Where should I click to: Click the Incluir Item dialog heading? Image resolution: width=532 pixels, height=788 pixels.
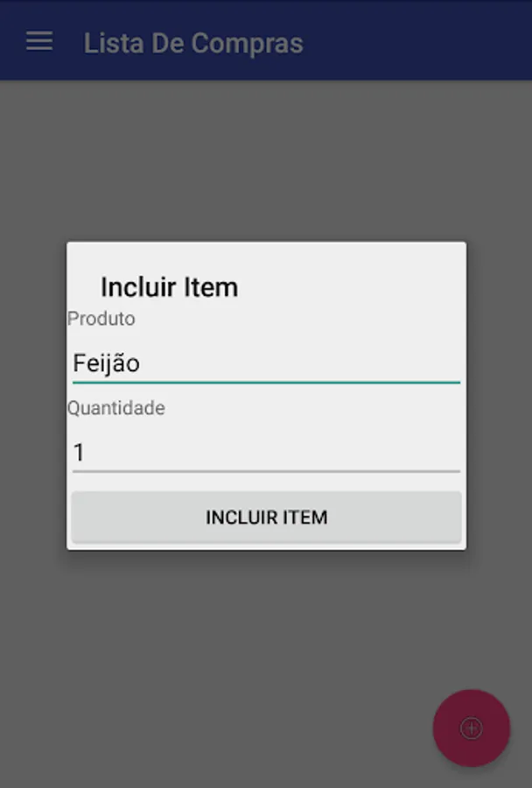[169, 287]
